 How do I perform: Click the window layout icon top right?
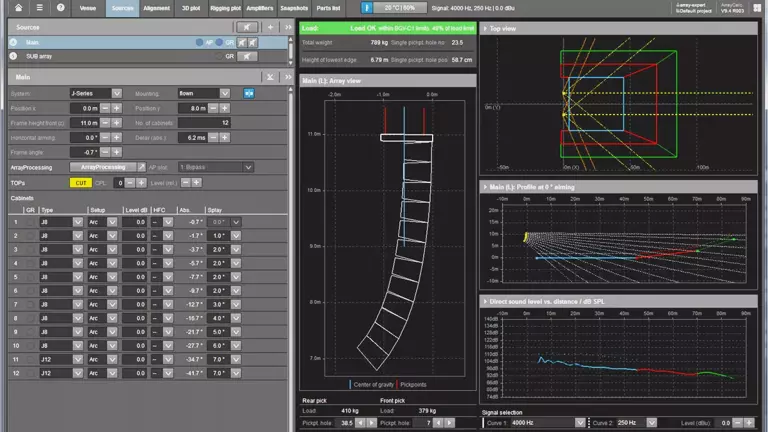tap(757, 8)
